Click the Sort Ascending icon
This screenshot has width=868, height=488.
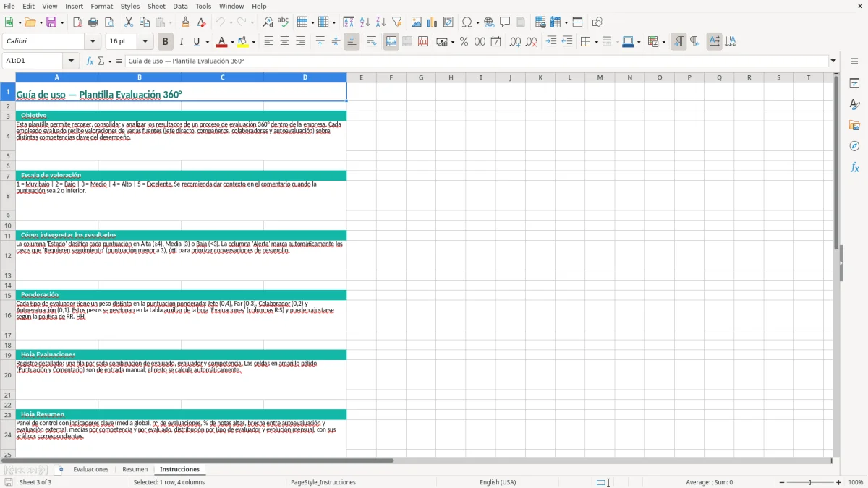tap(365, 22)
